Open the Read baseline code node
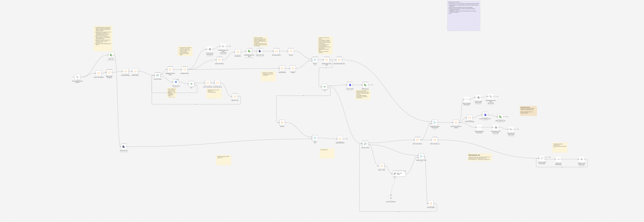The width and height of the screenshot is (644, 222). [237, 52]
